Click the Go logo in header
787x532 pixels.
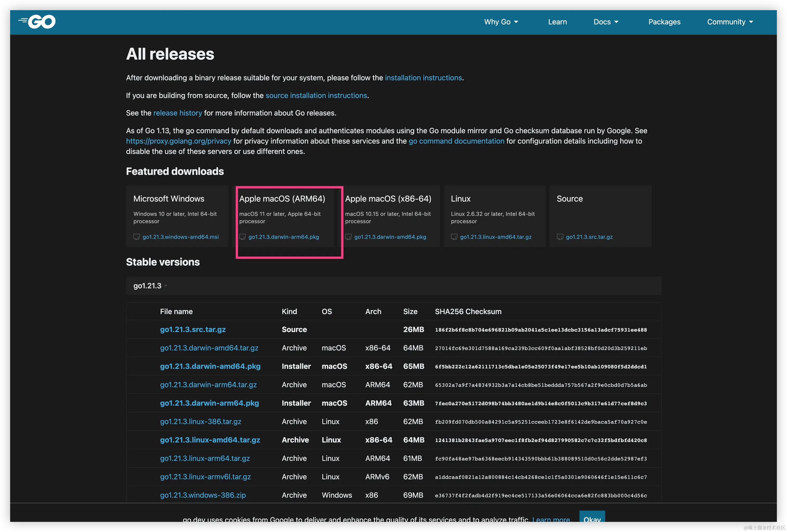pos(37,22)
